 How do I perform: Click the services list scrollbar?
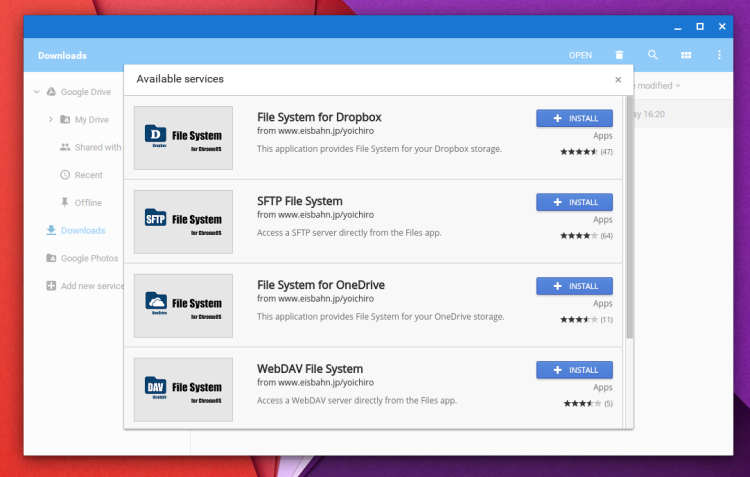[x=629, y=217]
